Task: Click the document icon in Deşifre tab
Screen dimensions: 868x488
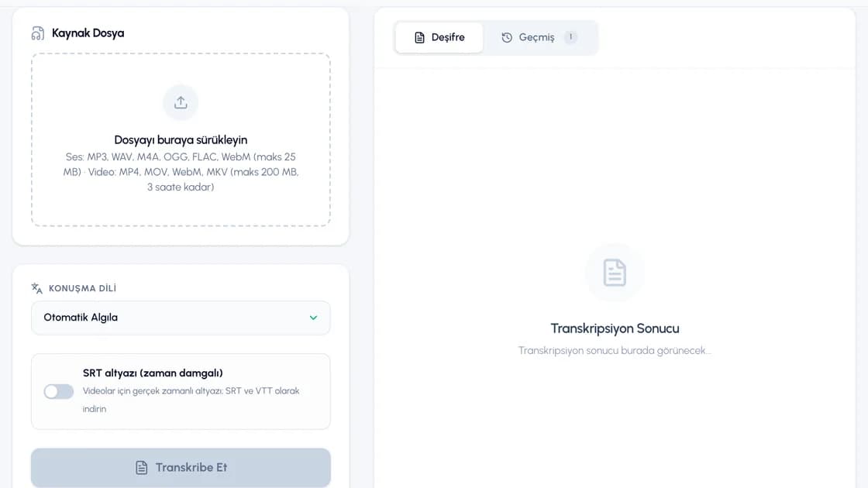Action: coord(419,38)
